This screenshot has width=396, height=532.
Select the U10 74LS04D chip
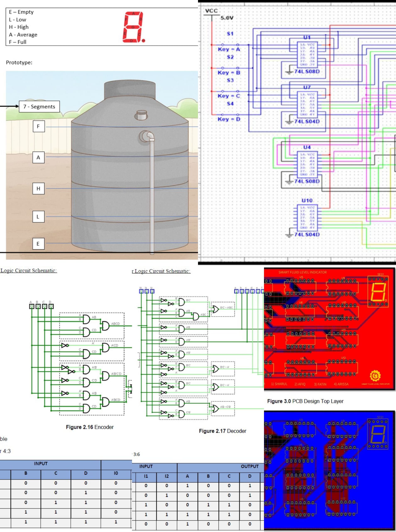pyautogui.click(x=307, y=217)
